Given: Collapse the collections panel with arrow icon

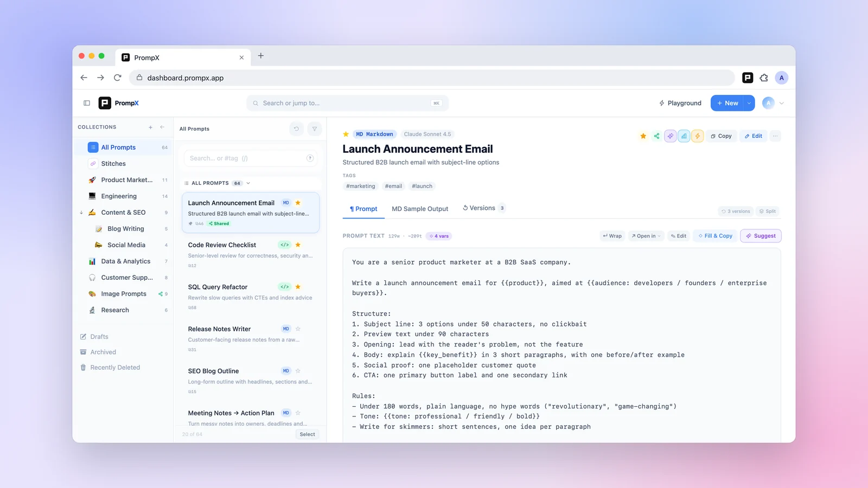Looking at the screenshot, I should (162, 127).
